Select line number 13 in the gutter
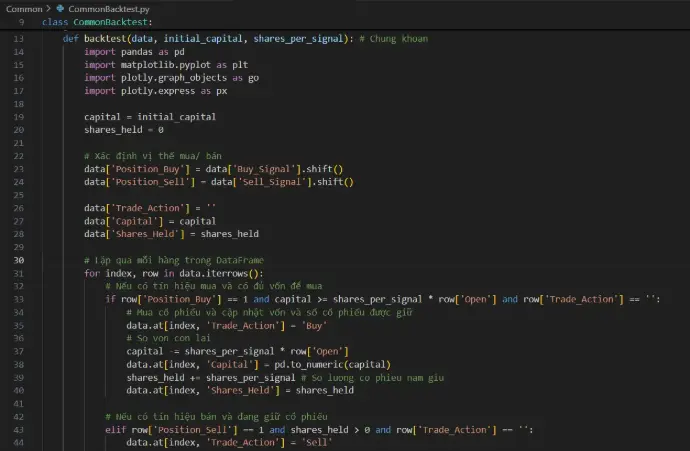The width and height of the screenshot is (690, 451). [x=18, y=38]
